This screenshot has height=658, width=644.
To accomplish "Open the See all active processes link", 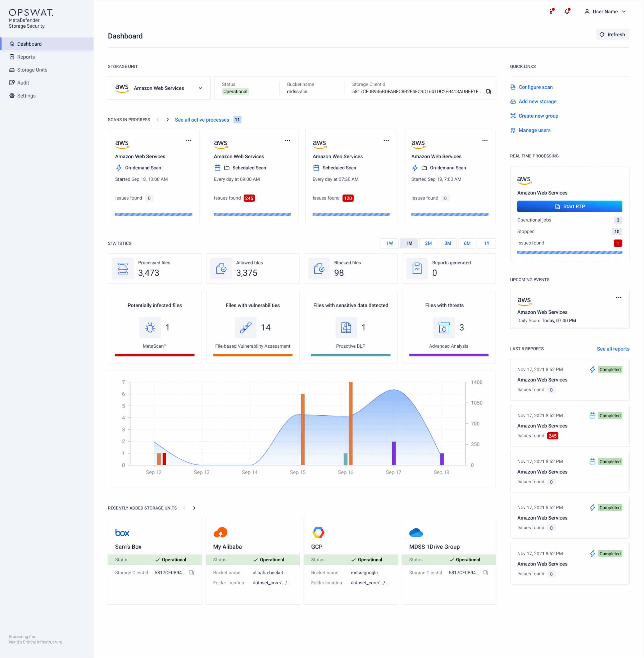I will [x=202, y=120].
